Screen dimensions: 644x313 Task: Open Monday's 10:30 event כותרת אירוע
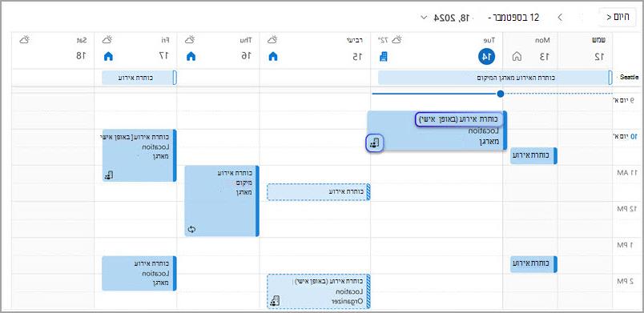pos(533,156)
